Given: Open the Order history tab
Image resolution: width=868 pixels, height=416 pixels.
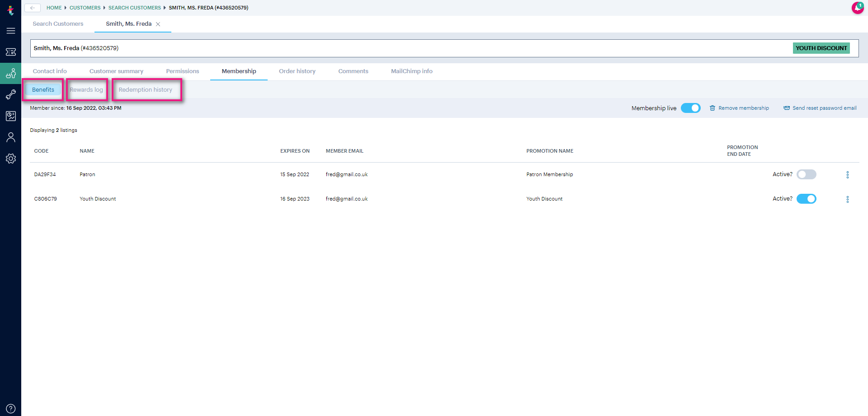Looking at the screenshot, I should pyautogui.click(x=297, y=71).
